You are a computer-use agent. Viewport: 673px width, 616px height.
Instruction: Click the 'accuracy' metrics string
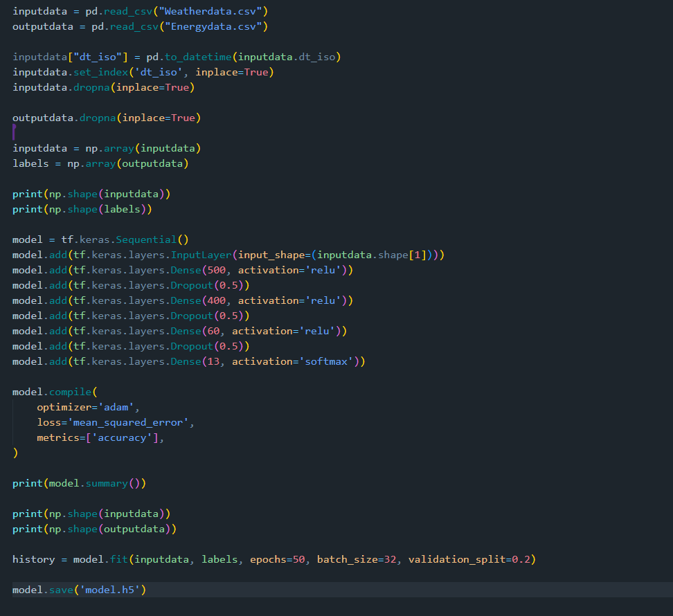(x=122, y=438)
